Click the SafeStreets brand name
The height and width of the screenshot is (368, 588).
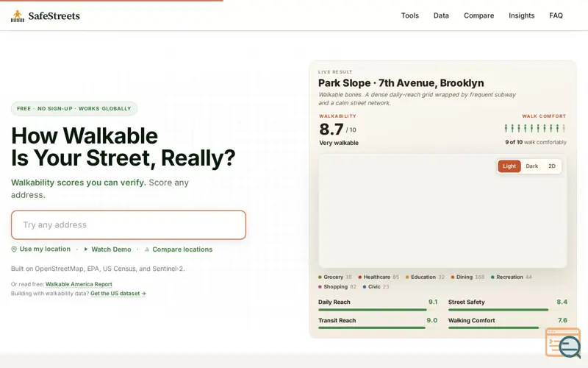(54, 15)
